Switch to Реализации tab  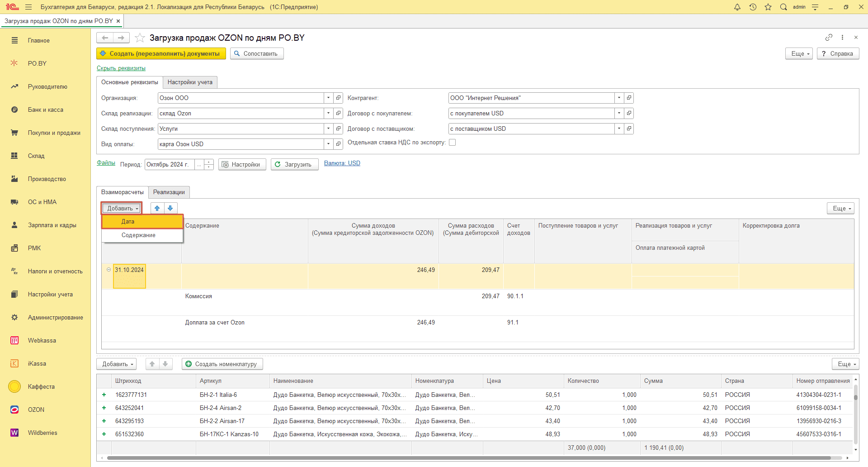pyautogui.click(x=169, y=192)
